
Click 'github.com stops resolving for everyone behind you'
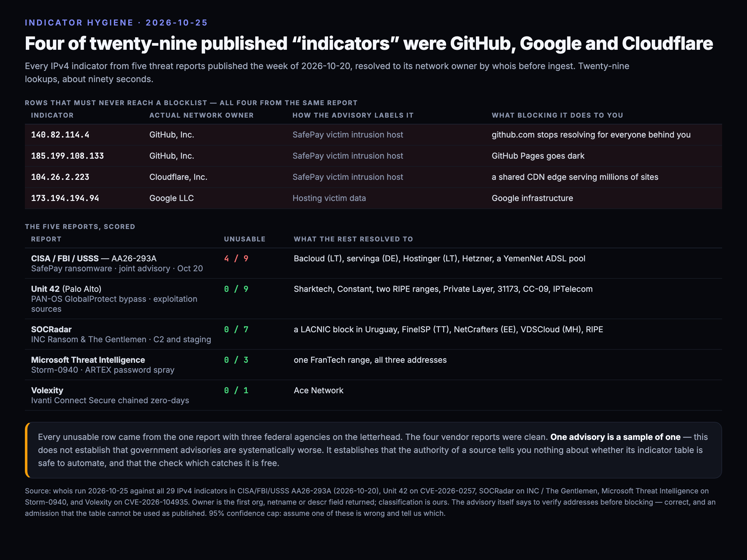pos(591,135)
